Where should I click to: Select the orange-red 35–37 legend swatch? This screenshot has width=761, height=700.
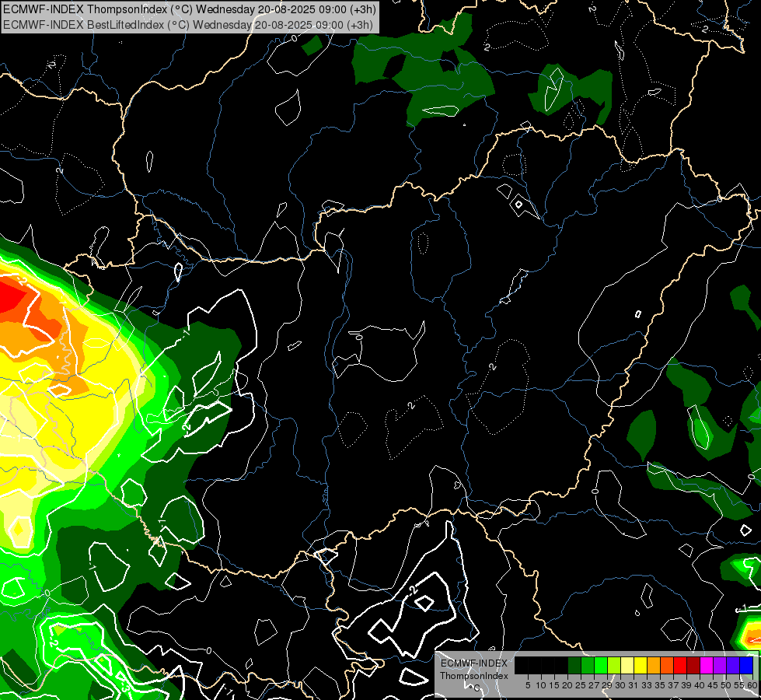(x=667, y=665)
